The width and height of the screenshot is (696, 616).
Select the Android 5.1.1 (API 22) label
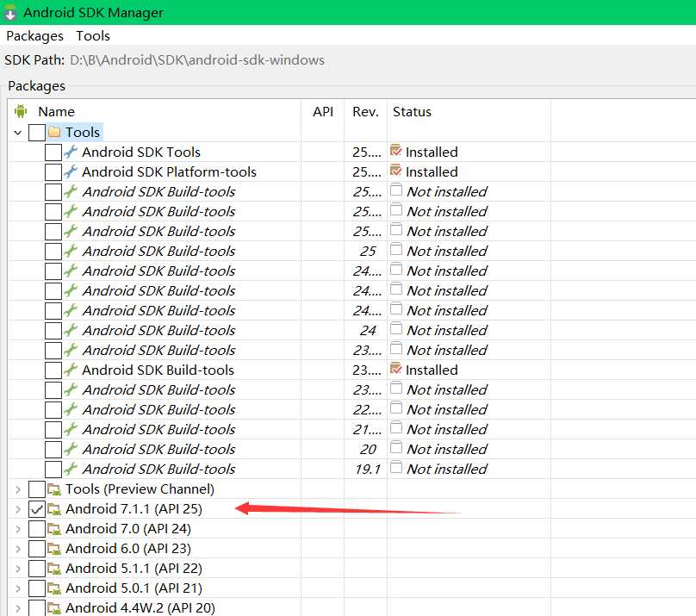coord(134,569)
